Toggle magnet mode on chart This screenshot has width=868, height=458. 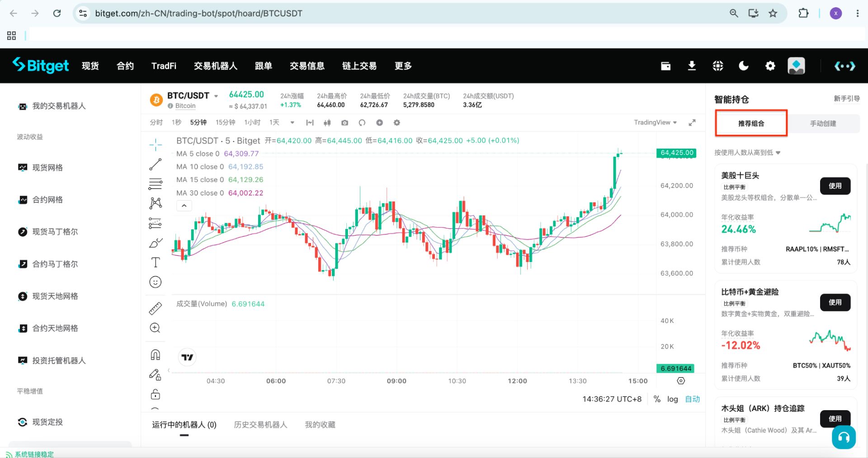pos(155,355)
